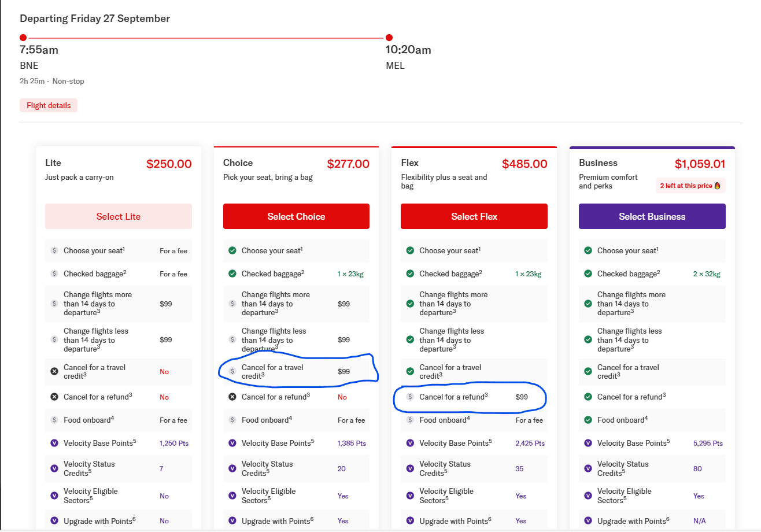
Task: Click the '2 left at this price' badge
Action: pyautogui.click(x=690, y=186)
